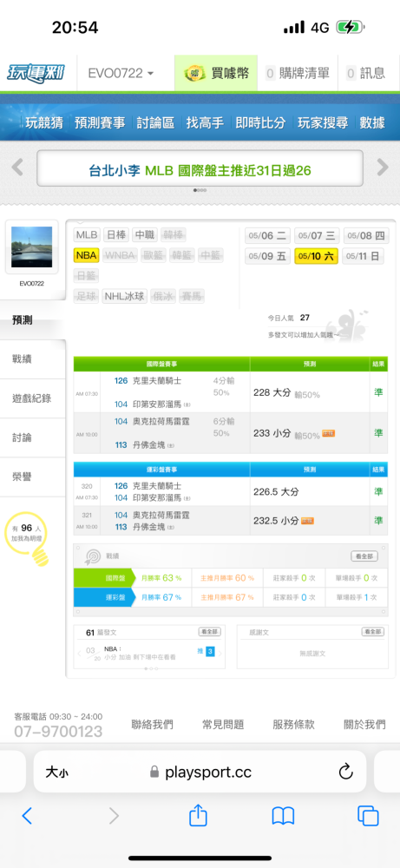Open 聯絡我們 footer link
This screenshot has height=868, width=400.
[x=152, y=724]
